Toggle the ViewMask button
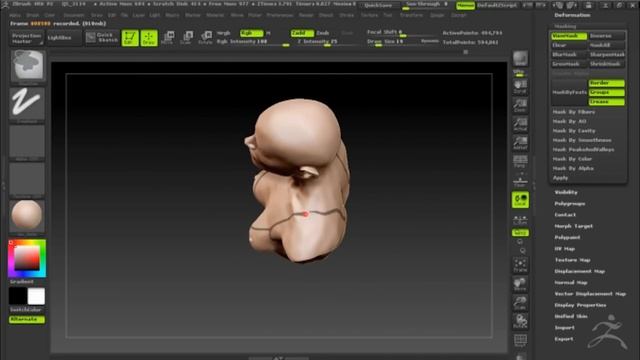 coord(569,36)
